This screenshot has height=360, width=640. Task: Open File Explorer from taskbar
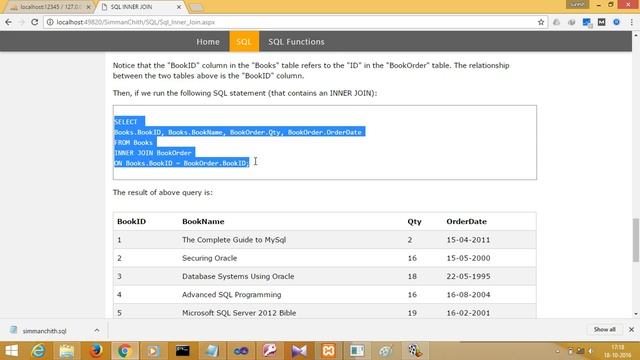pyautogui.click(x=67, y=351)
